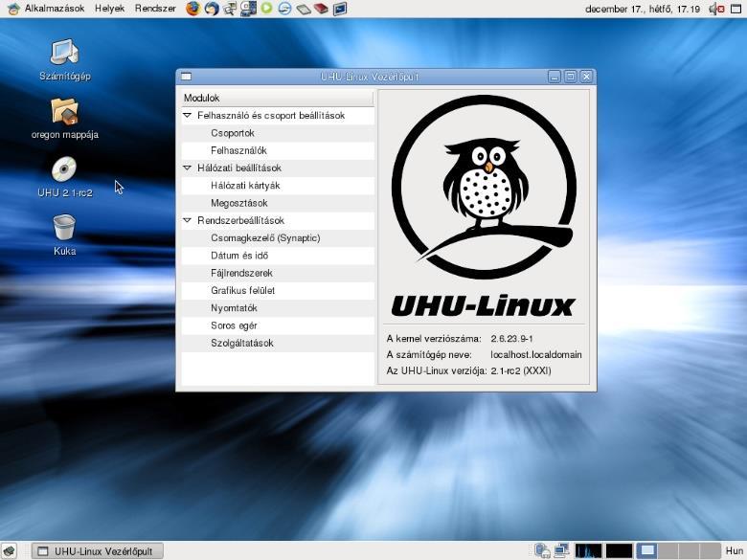
Task: Switch to the first workspace
Action: click(x=646, y=551)
